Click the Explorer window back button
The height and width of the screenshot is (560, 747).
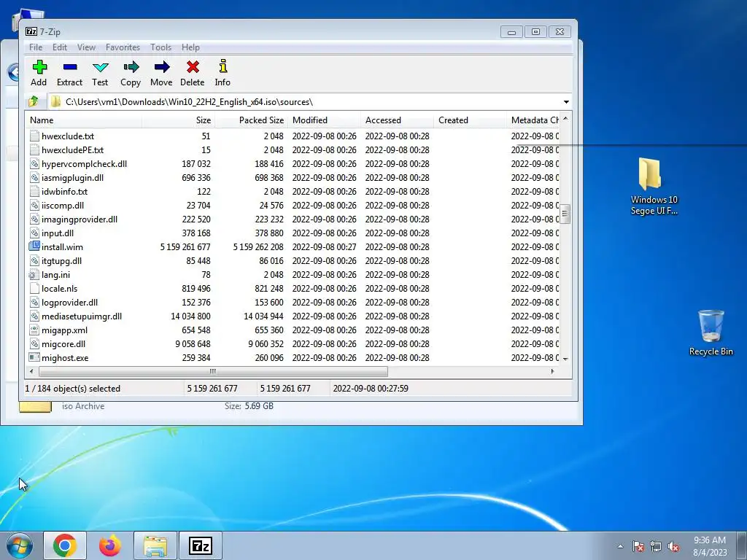tap(15, 72)
